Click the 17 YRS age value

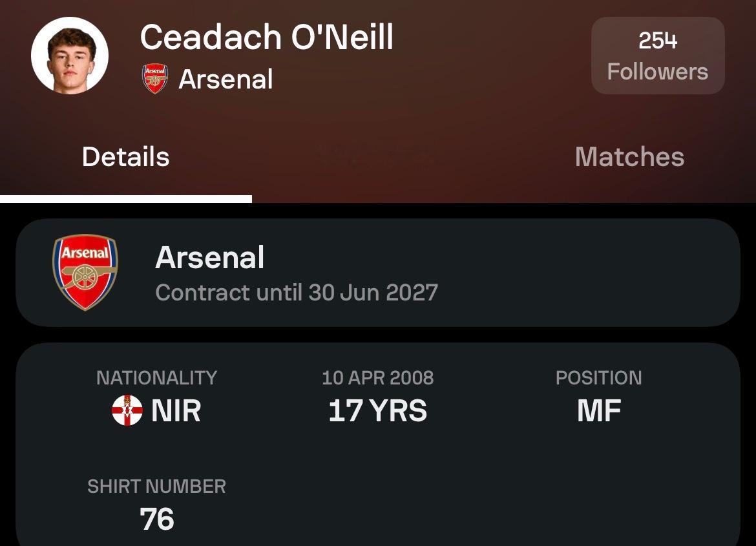coord(377,411)
